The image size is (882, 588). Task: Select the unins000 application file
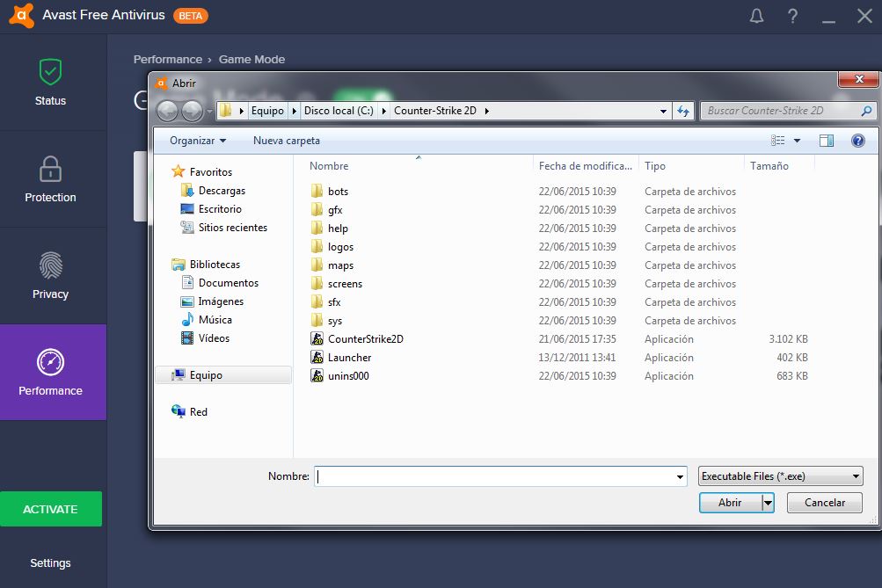[348, 376]
